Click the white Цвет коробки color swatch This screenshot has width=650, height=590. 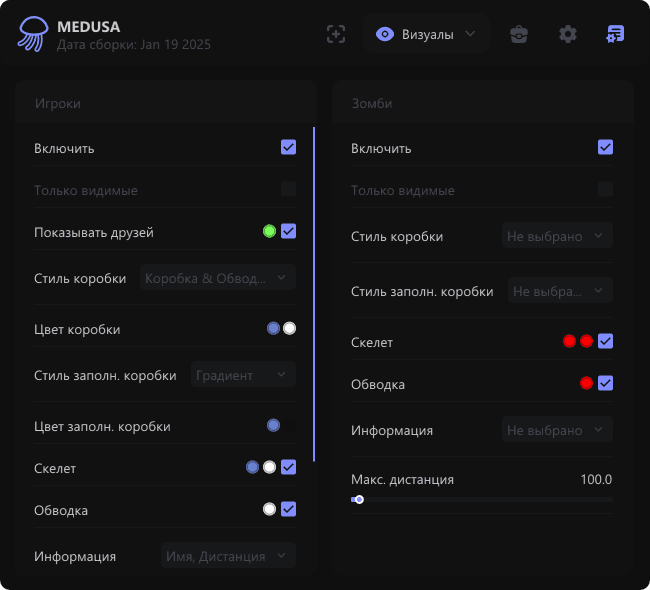coord(290,328)
